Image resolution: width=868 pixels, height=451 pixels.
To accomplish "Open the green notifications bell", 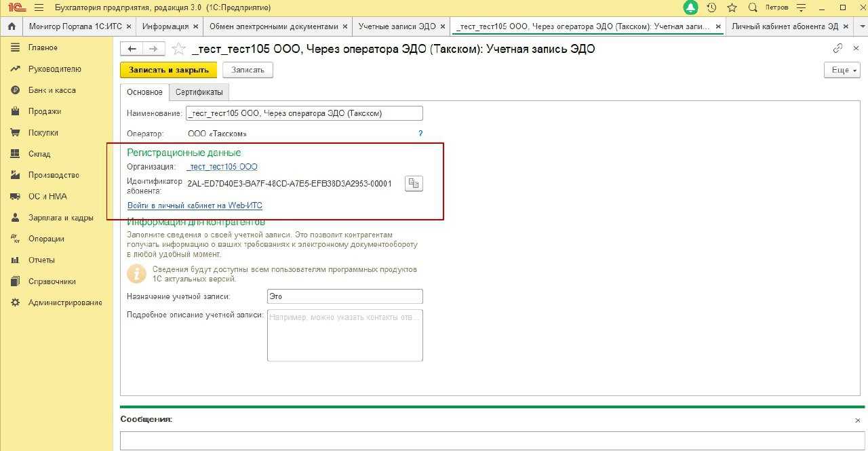I will (691, 7).
